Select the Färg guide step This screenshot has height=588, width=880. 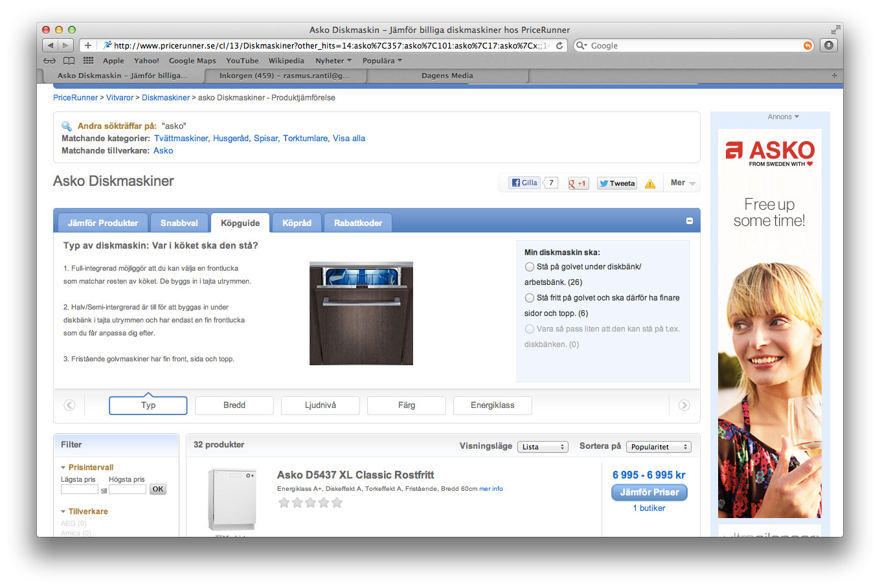(x=407, y=405)
